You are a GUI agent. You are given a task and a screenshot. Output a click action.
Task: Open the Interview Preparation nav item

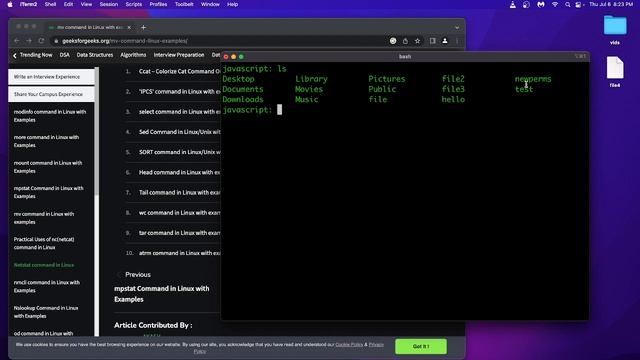point(179,55)
